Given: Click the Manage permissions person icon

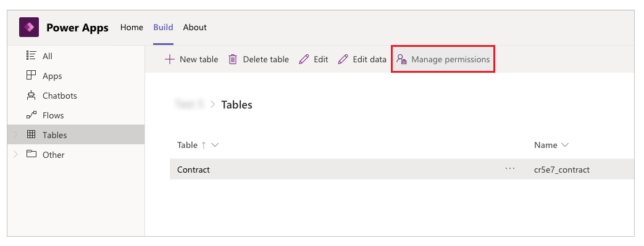Looking at the screenshot, I should point(401,59).
